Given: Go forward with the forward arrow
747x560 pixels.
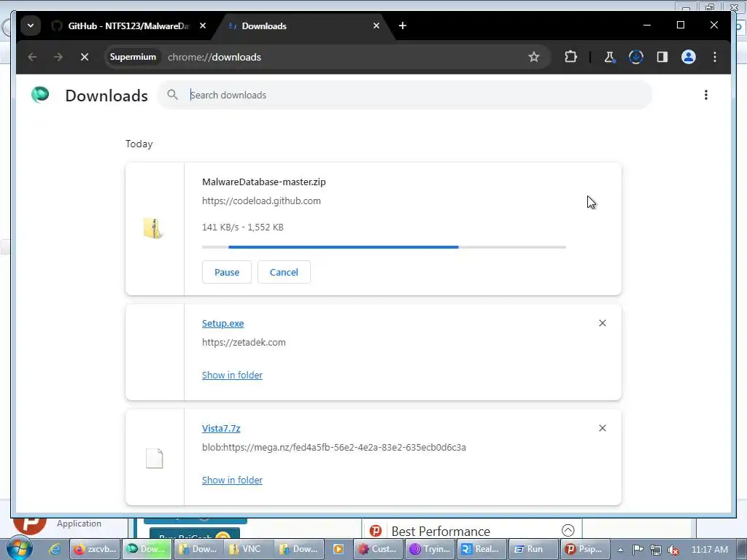Looking at the screenshot, I should 58,57.
